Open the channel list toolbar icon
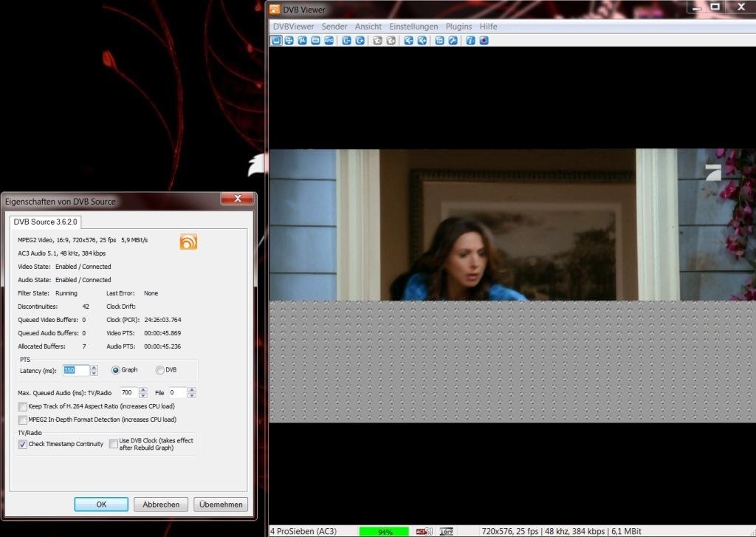 439,41
